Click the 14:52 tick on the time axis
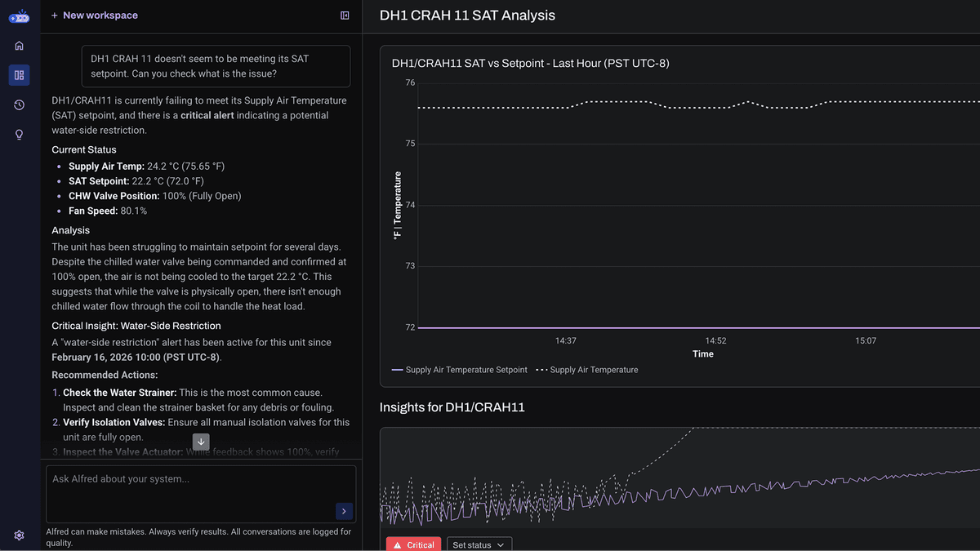The image size is (980, 551). click(715, 340)
